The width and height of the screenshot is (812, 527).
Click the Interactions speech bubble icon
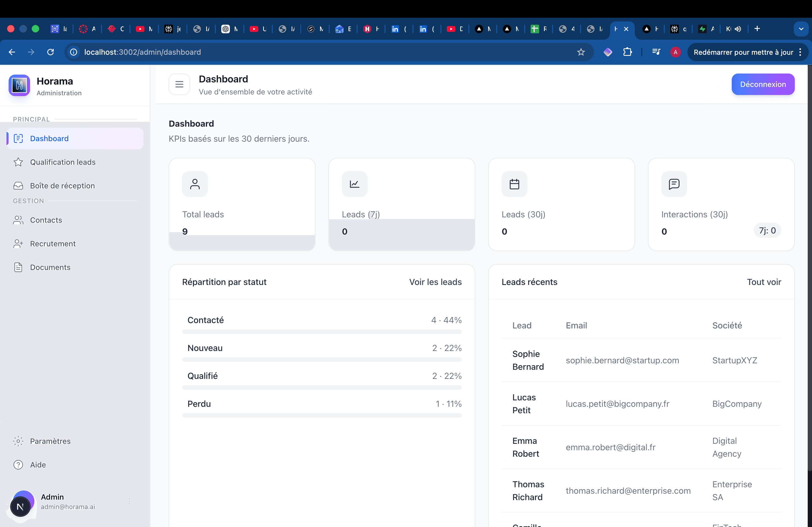pyautogui.click(x=674, y=184)
